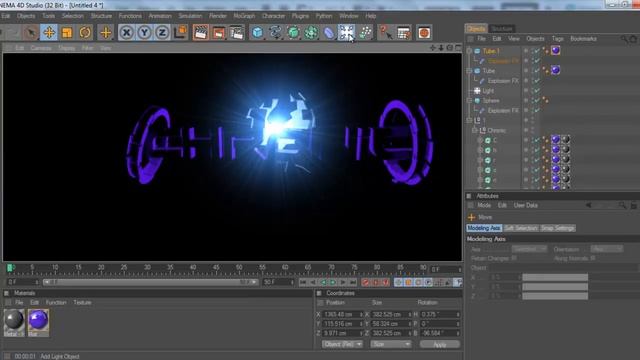Open the Render menu

point(218,16)
